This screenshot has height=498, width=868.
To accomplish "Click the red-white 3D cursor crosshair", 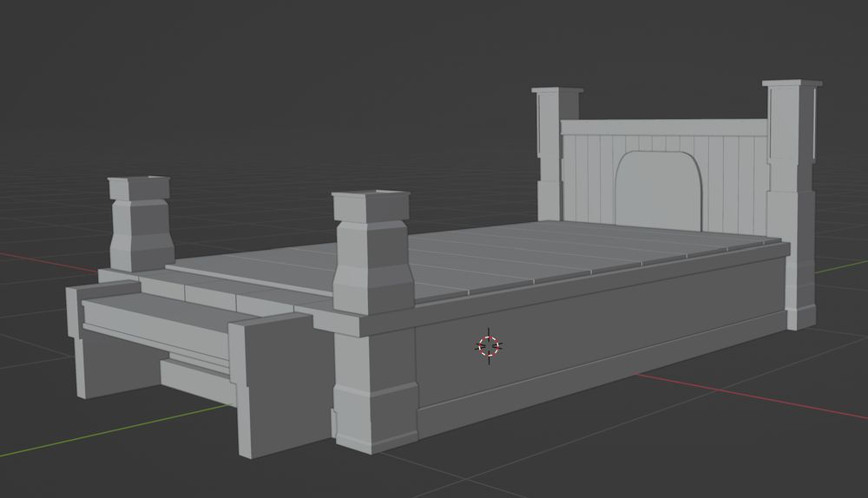I will click(489, 346).
